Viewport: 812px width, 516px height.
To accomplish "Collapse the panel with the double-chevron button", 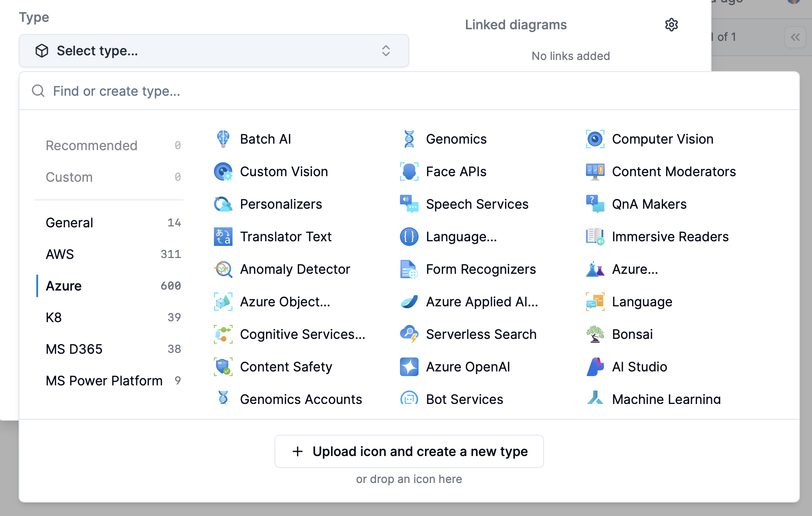I will (x=795, y=38).
